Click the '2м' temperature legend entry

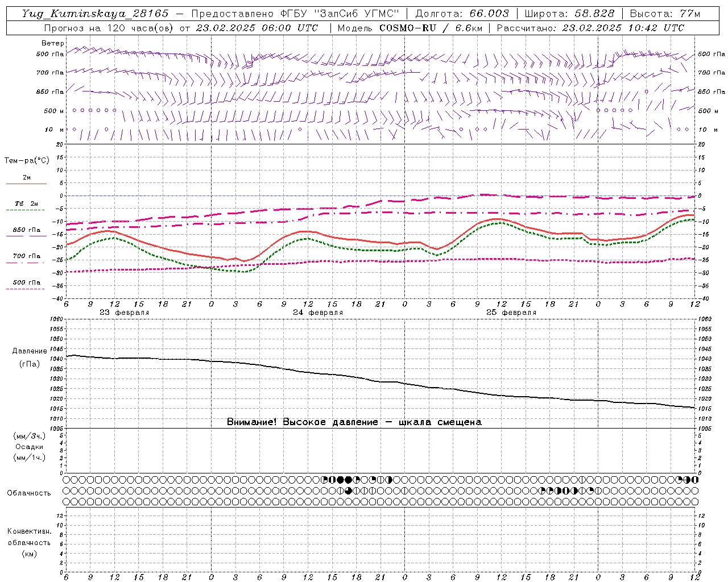pos(27,177)
